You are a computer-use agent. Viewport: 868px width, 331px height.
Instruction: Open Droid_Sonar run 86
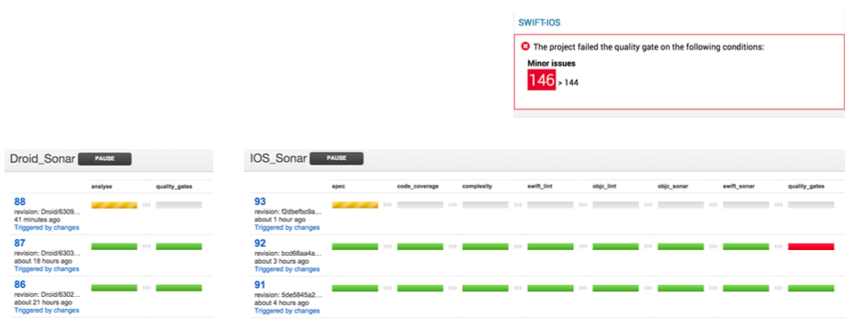[20, 284]
